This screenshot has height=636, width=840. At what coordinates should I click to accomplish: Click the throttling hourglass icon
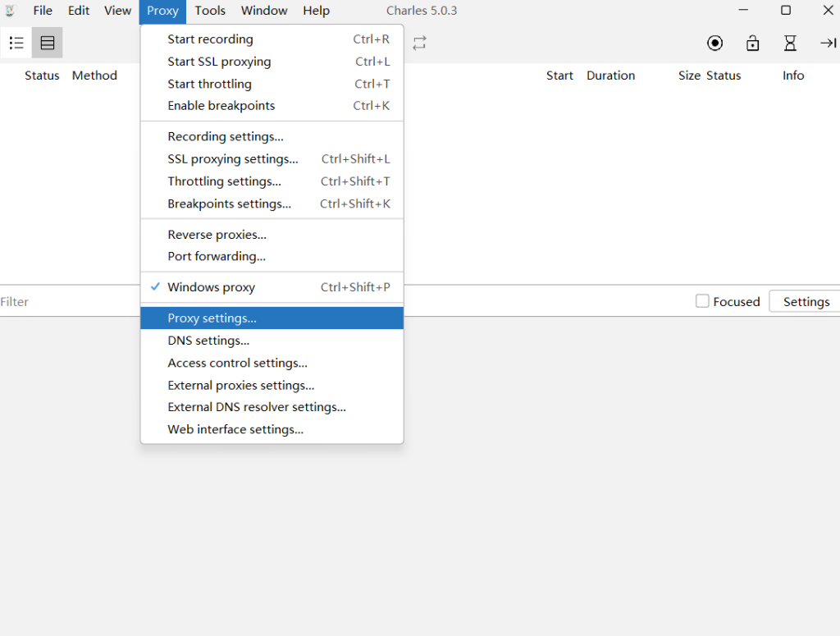[790, 43]
